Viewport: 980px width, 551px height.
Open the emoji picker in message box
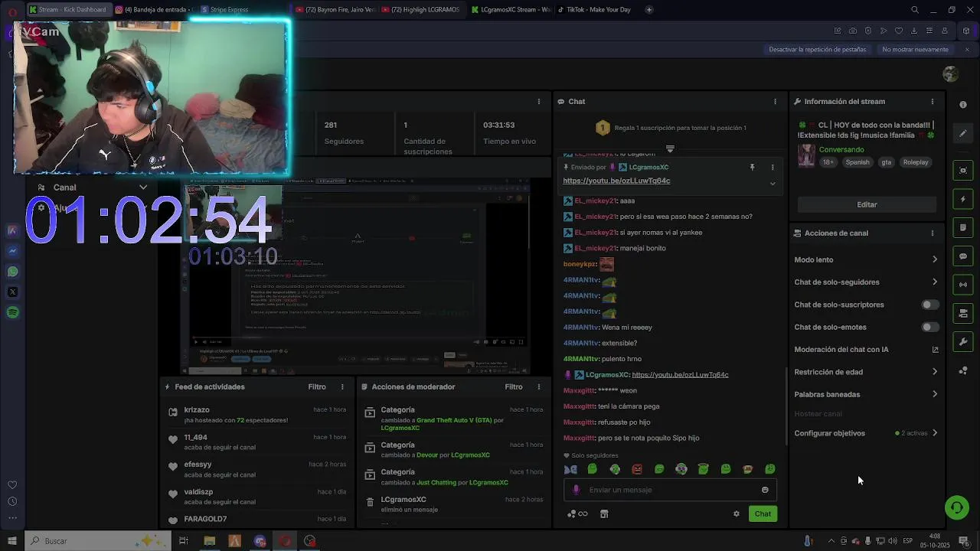click(x=765, y=490)
